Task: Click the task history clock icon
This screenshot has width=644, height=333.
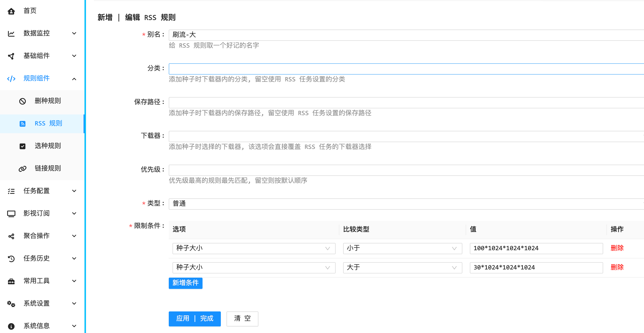Action: coord(11,259)
